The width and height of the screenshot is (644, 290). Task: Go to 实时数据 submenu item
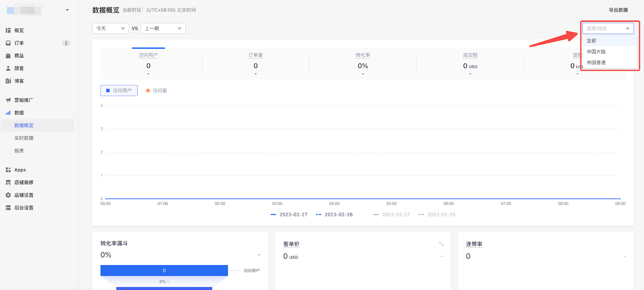24,138
